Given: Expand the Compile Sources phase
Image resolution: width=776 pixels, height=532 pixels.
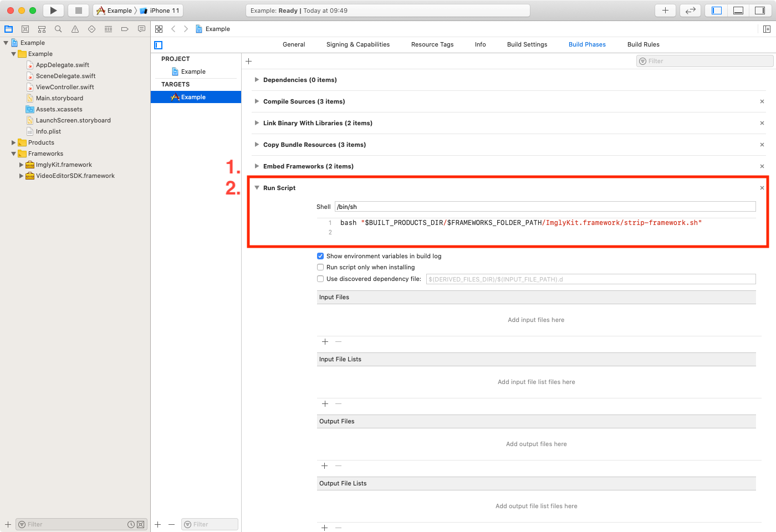Looking at the screenshot, I should point(257,101).
